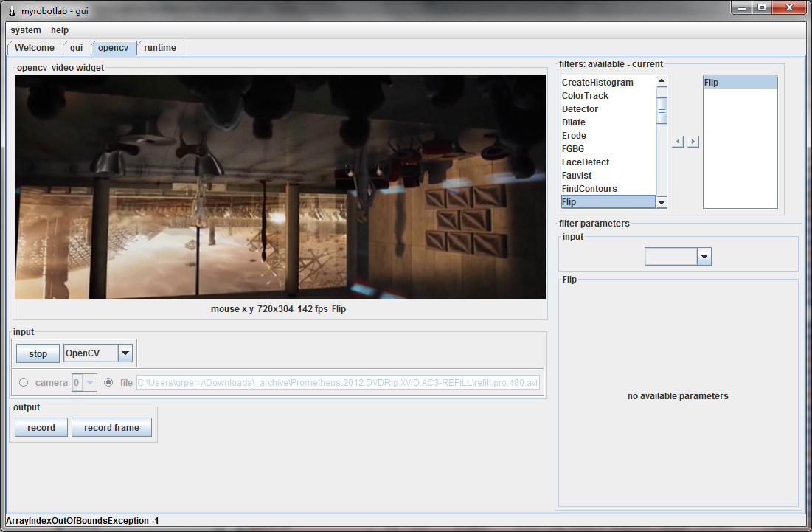Click the '720x304 142 fps Flip' status text
The width and height of the screenshot is (812, 532).
[302, 308]
